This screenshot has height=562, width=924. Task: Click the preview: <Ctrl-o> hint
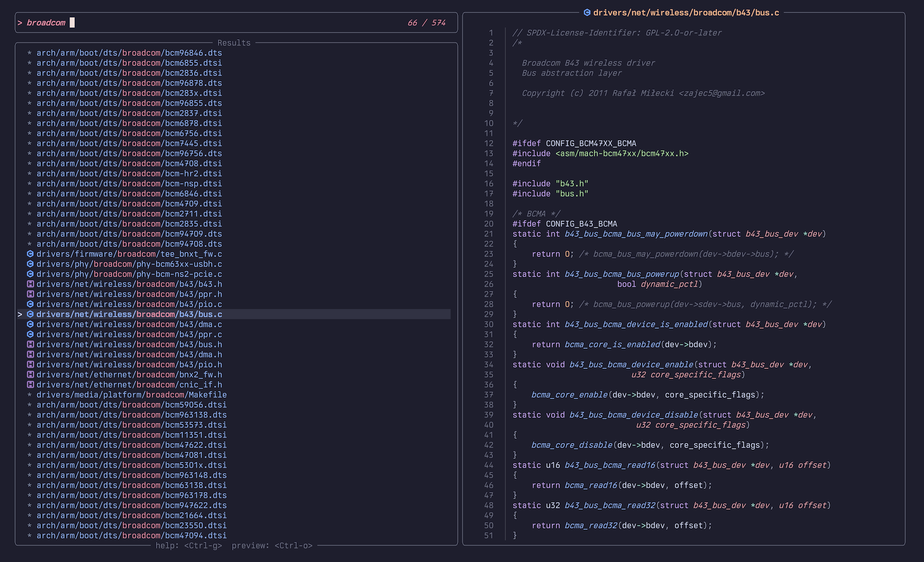click(x=272, y=546)
